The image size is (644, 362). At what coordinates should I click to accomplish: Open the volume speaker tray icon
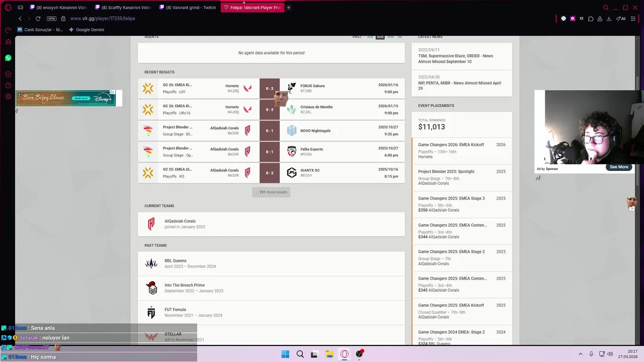610,354
